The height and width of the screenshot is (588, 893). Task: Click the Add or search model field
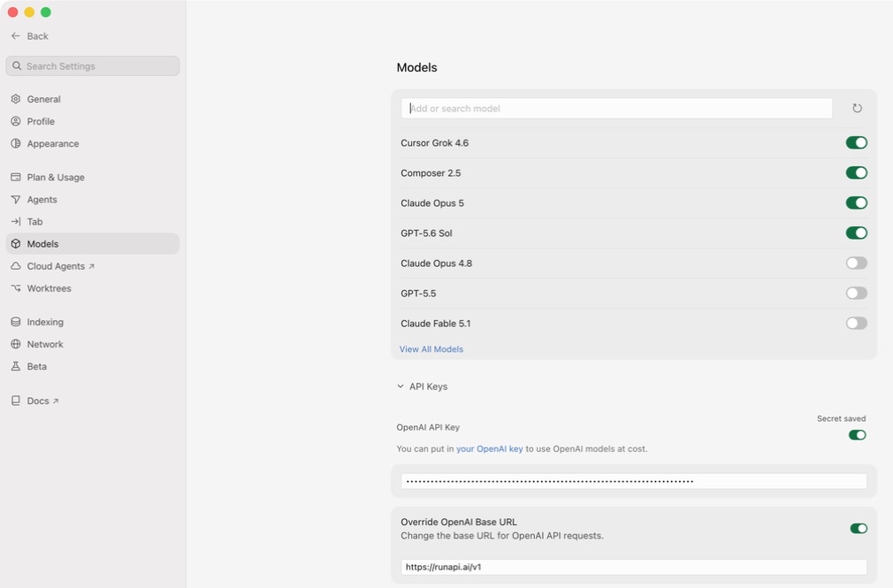(x=616, y=108)
